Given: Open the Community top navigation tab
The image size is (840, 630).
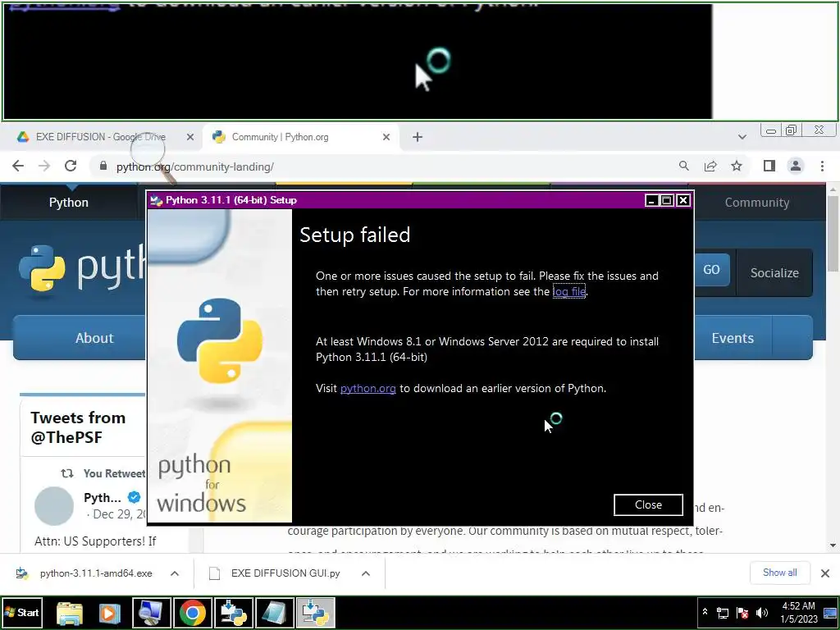Looking at the screenshot, I should pos(756,203).
